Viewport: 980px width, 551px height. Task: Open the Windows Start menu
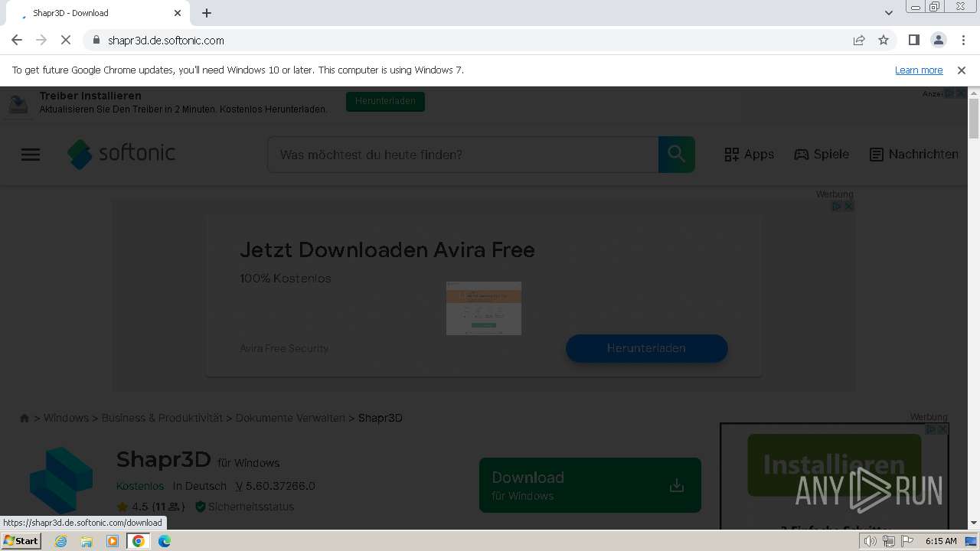click(x=21, y=541)
